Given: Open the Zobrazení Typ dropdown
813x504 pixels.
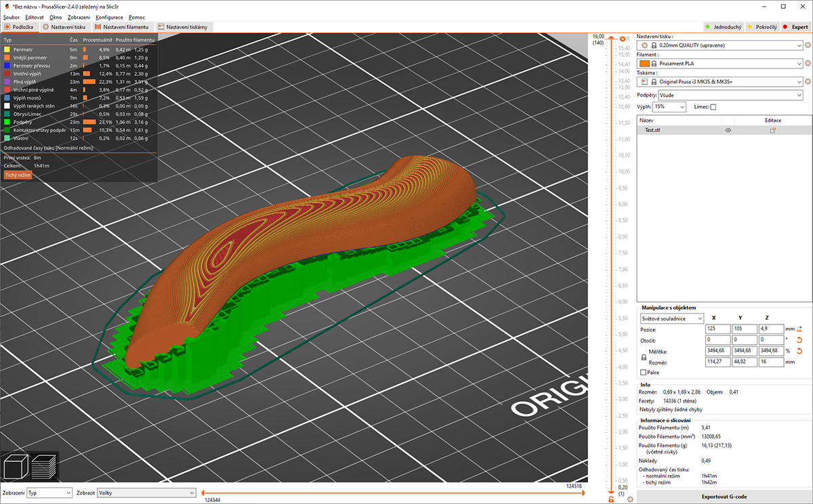Looking at the screenshot, I should pyautogui.click(x=49, y=493).
